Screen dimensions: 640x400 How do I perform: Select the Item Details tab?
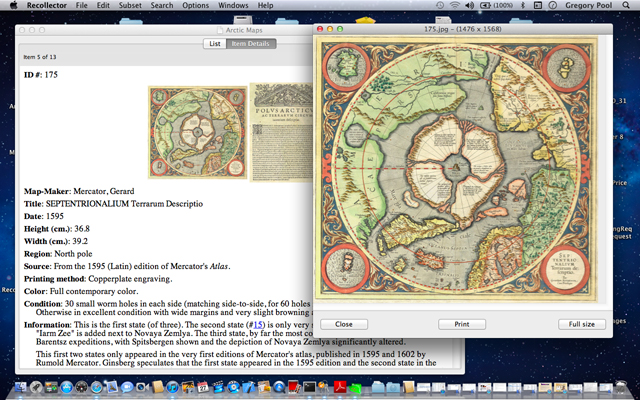pyautogui.click(x=251, y=44)
